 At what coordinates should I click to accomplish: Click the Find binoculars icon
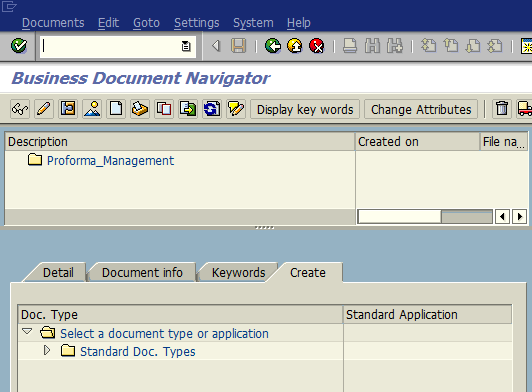pos(372,46)
